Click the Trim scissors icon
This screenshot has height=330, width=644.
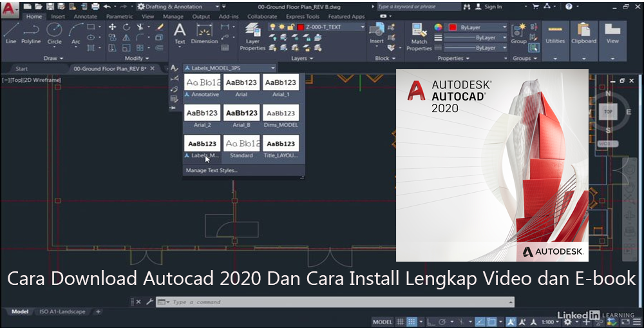tap(140, 26)
